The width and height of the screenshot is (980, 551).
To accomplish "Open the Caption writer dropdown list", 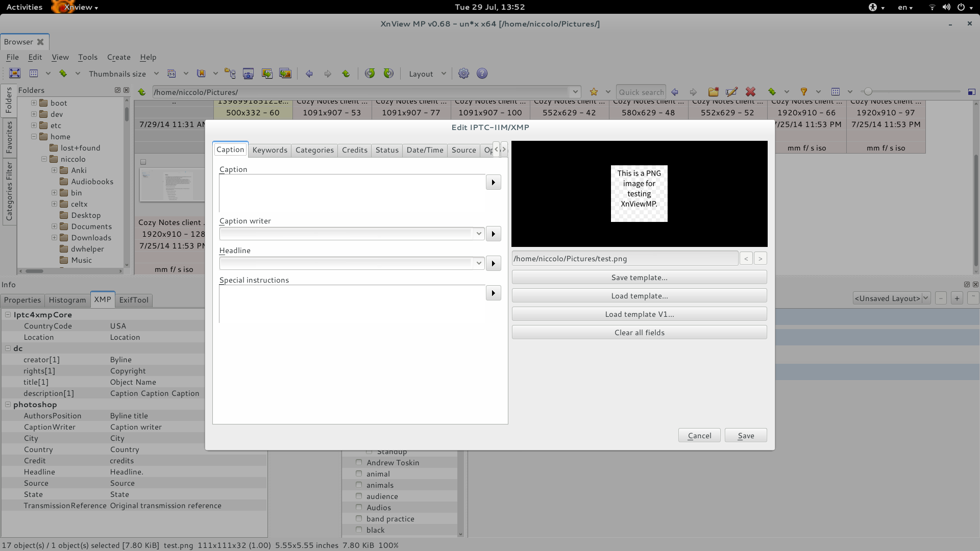I will point(478,234).
